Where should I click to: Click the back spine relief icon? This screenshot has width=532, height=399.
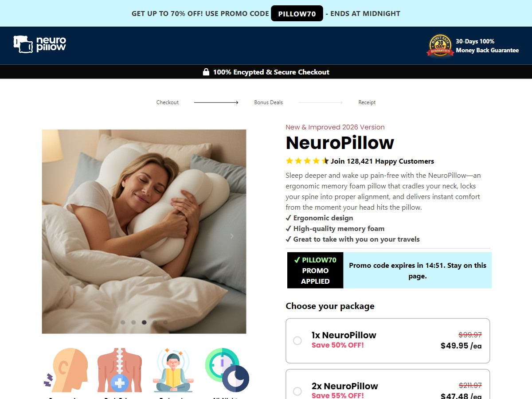[x=120, y=370]
